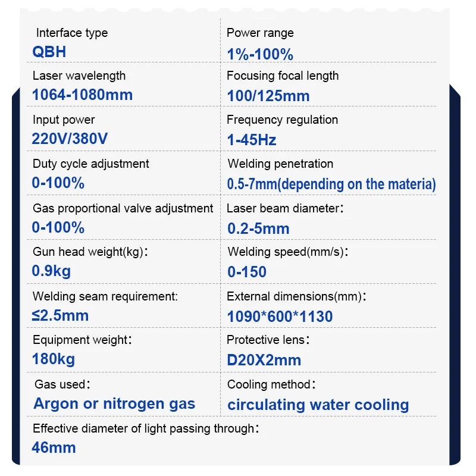Click the QBH interface type value
The image size is (476, 476).
point(49,52)
